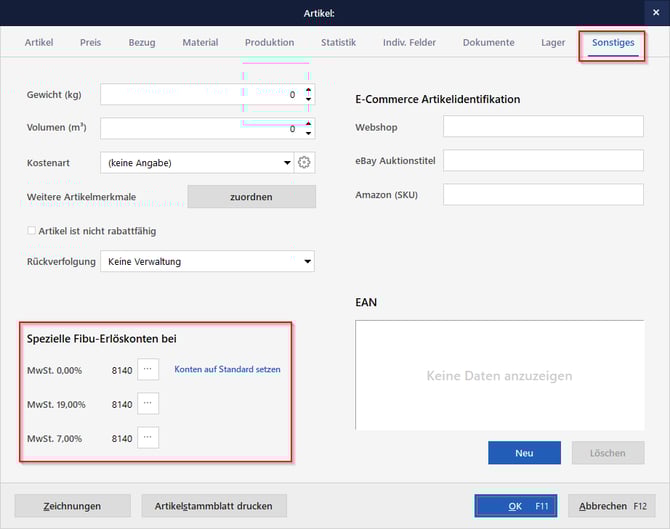Focus the eBay Auktionstitel input field
Screen dimensions: 670x529
point(543,160)
